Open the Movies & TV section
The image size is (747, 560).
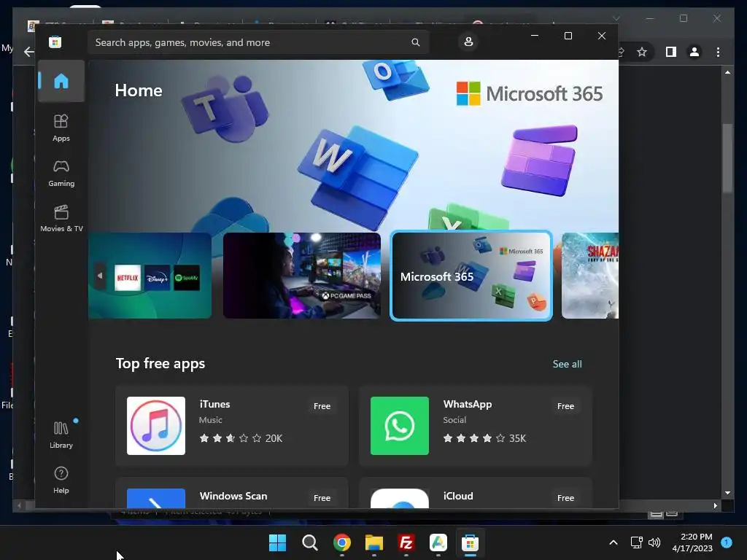(61, 218)
